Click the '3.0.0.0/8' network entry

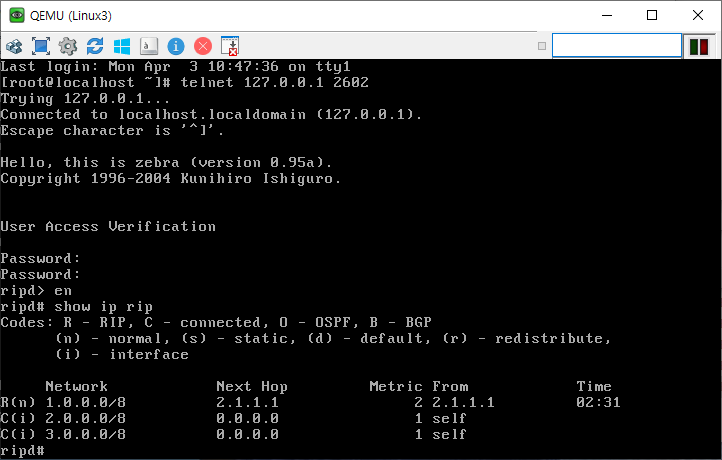(86, 435)
